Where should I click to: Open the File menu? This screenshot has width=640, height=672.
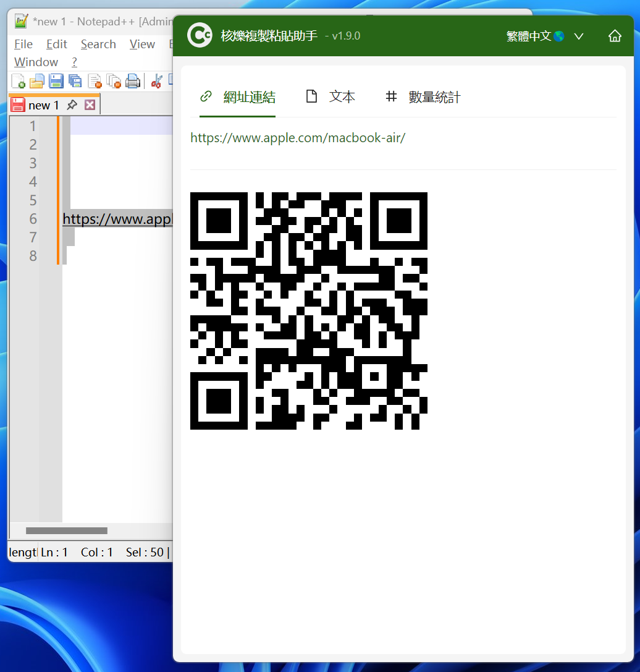23,45
